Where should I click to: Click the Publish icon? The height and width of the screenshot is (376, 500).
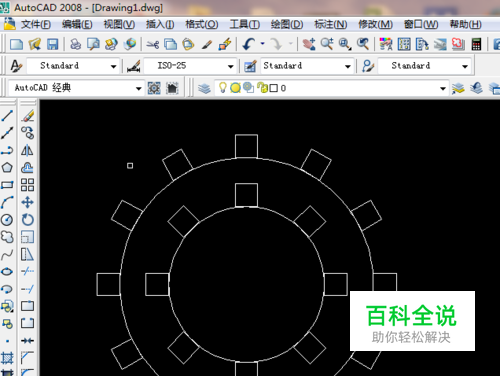coord(111,44)
